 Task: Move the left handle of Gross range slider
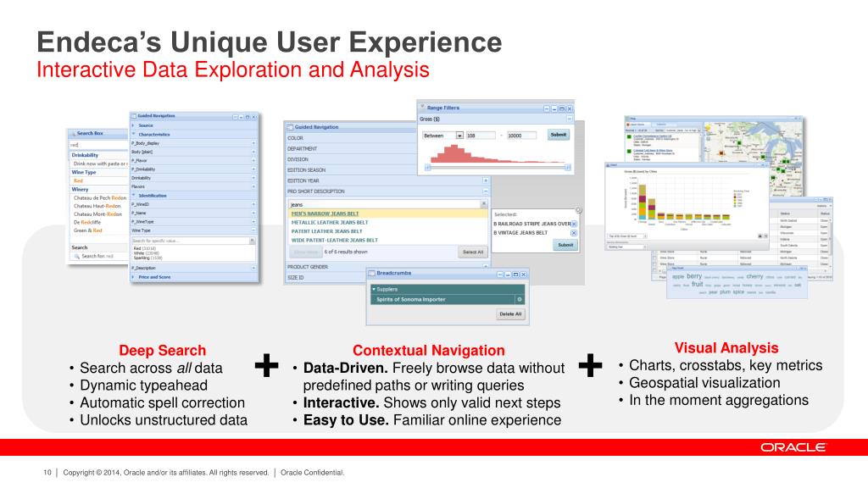pyautogui.click(x=427, y=167)
